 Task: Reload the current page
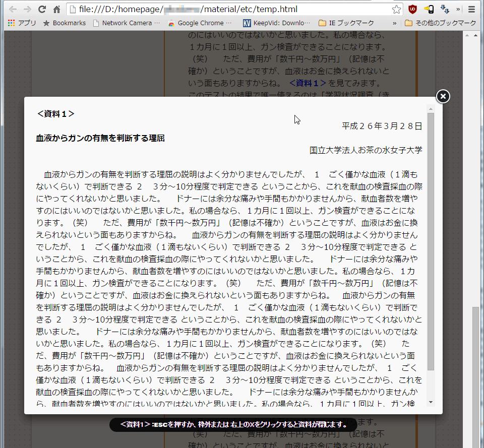(x=42, y=10)
